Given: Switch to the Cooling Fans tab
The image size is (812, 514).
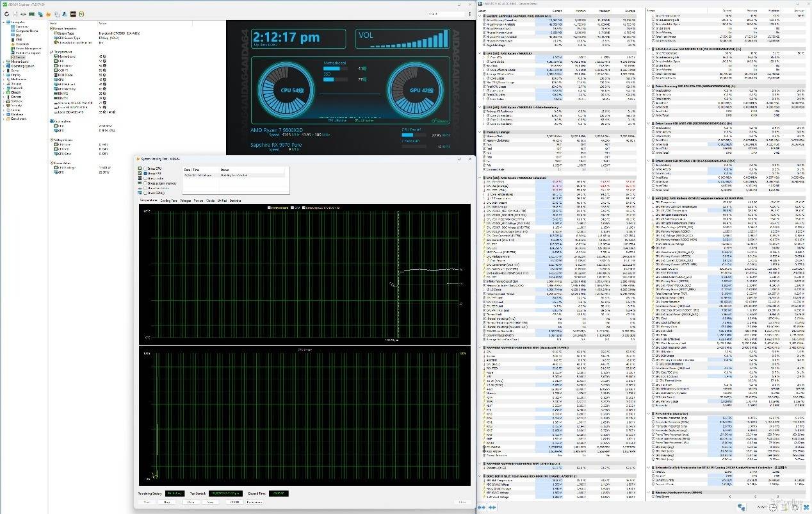Looking at the screenshot, I should (169, 201).
